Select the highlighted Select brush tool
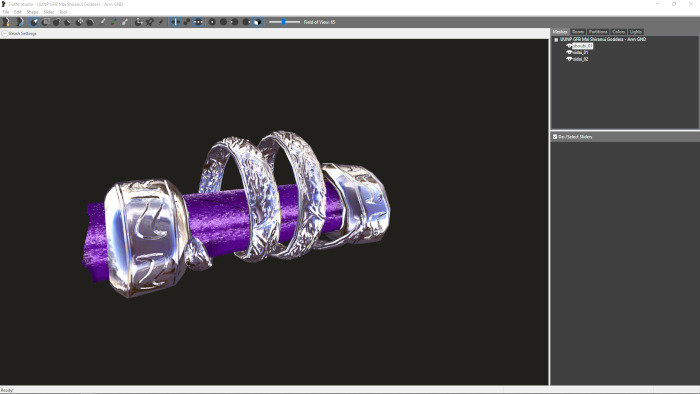The image size is (700, 394). (34, 22)
